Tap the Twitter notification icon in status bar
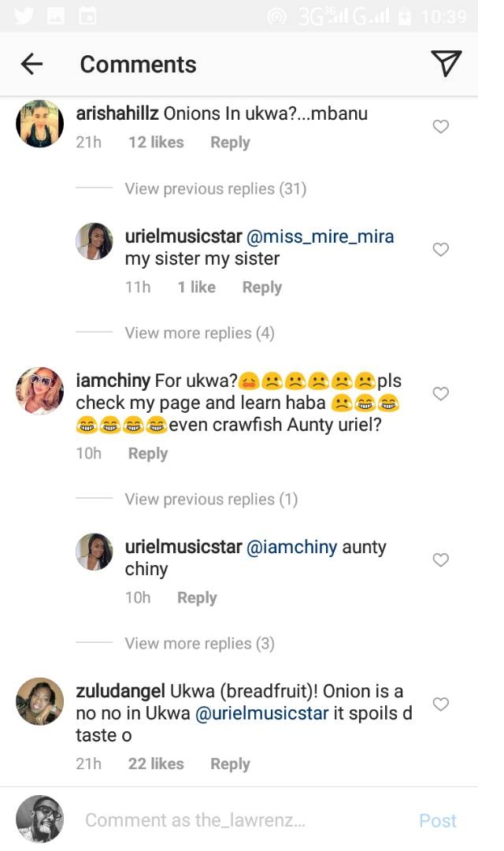This screenshot has width=504, height=851. (x=24, y=16)
